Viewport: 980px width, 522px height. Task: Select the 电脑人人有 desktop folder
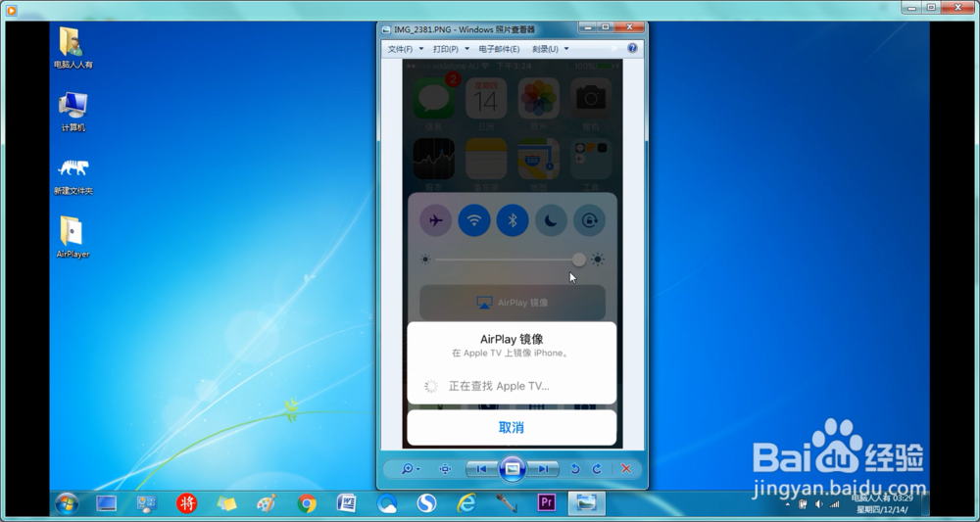coord(73,47)
